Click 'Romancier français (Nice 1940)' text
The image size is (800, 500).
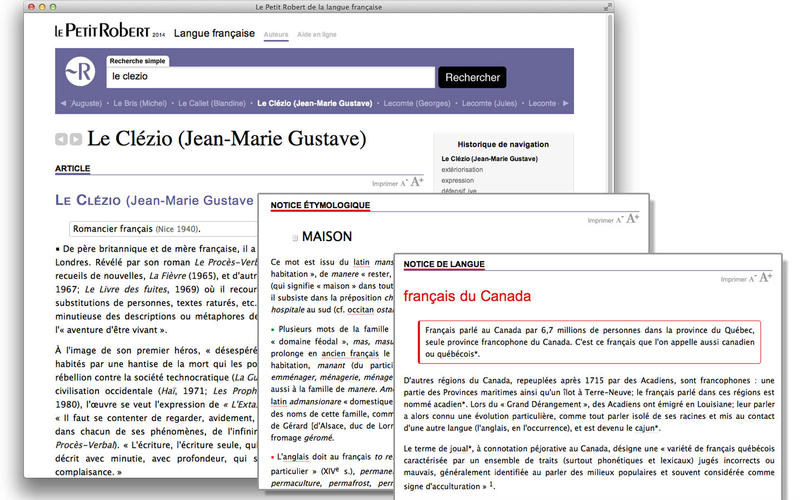coord(136,229)
